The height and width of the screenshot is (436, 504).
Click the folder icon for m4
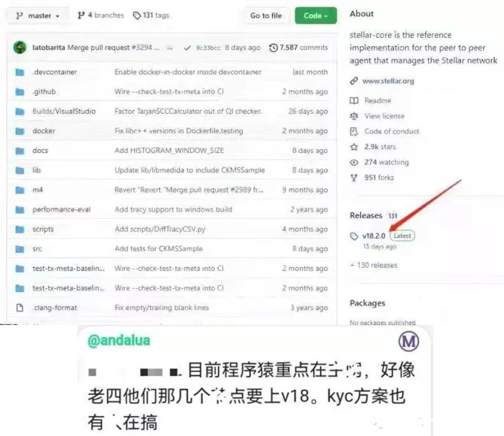(x=20, y=190)
